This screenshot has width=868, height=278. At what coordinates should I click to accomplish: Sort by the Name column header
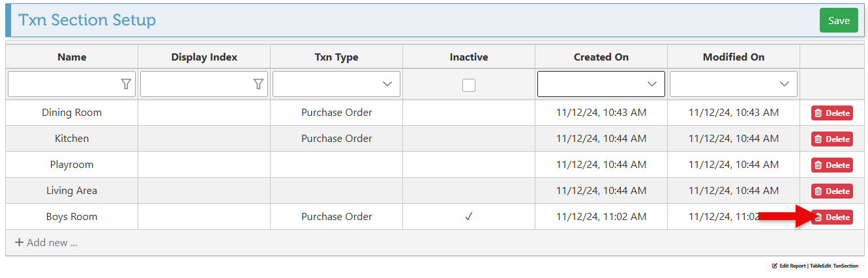point(72,57)
